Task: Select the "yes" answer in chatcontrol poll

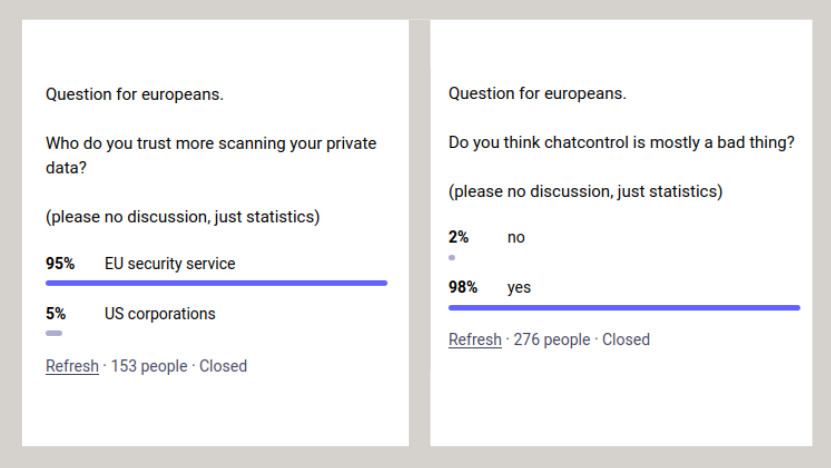Action: (x=519, y=288)
